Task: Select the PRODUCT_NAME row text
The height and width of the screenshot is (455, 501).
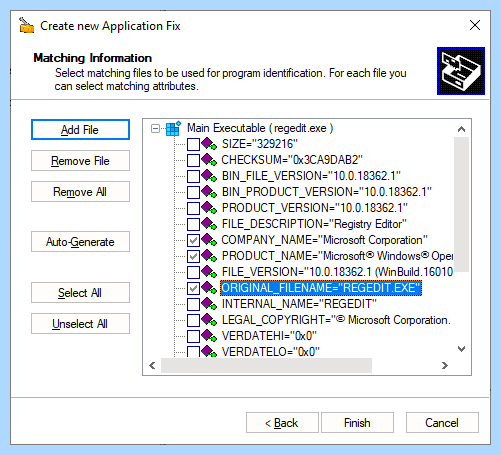Action: pyautogui.click(x=337, y=256)
